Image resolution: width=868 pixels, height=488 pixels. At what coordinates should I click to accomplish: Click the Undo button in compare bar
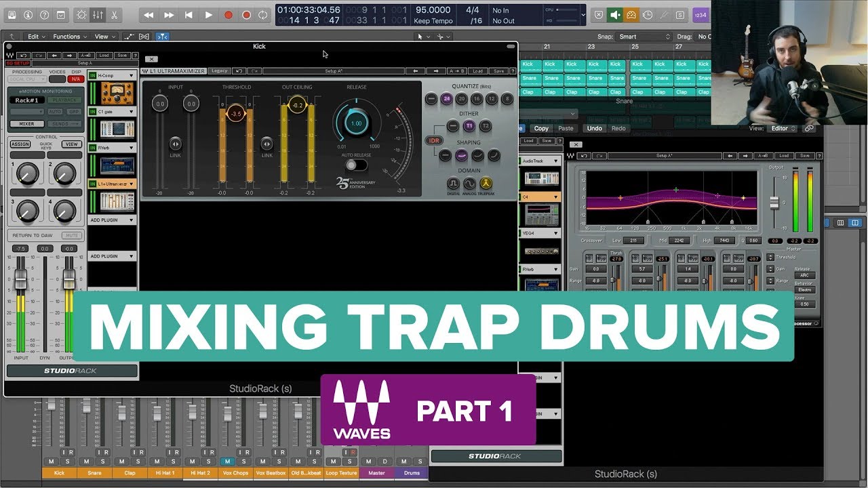tap(594, 128)
